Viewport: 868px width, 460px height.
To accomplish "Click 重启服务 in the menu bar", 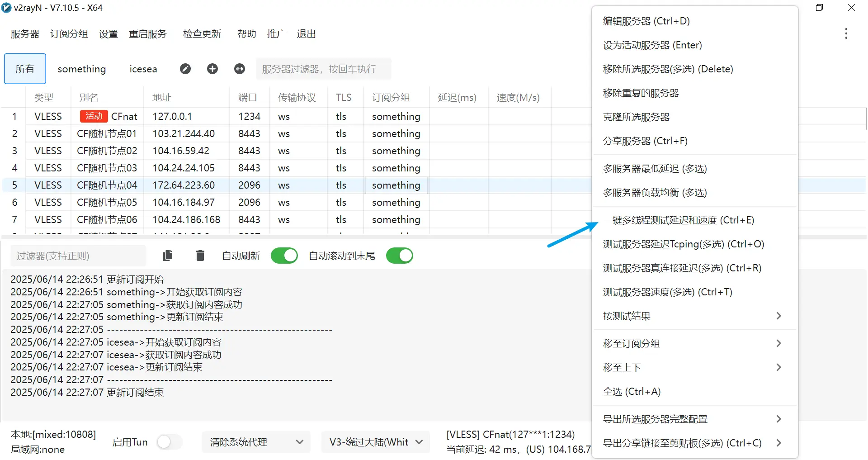I will click(x=148, y=34).
